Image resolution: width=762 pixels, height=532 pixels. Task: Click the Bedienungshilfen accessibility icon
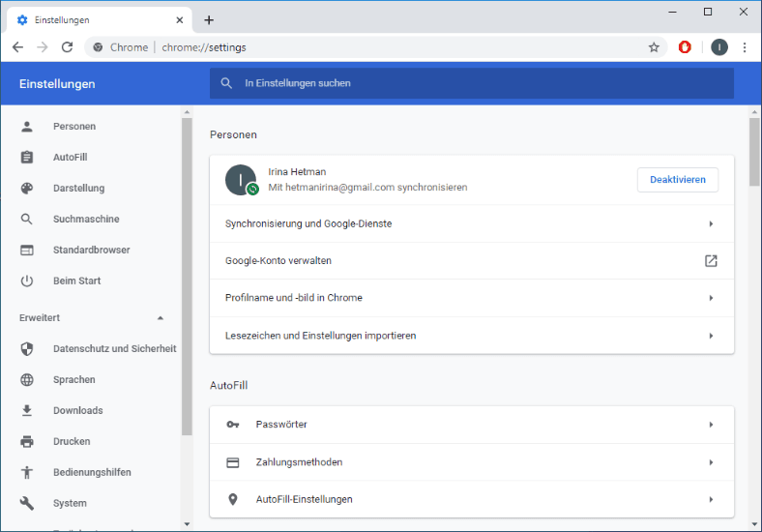click(27, 472)
